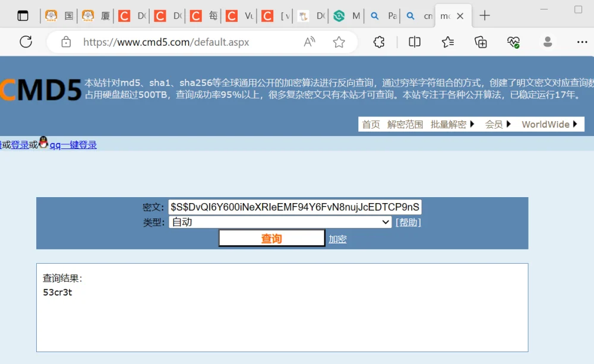The width and height of the screenshot is (594, 364).
Task: Click the qq一键登录 link
Action: [x=73, y=145]
